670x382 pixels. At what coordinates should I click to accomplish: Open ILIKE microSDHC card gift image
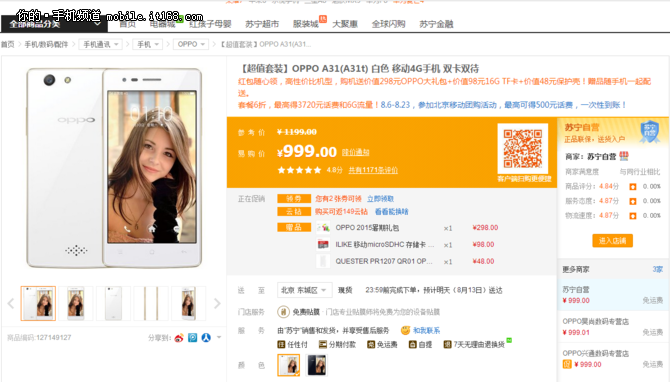tap(323, 244)
